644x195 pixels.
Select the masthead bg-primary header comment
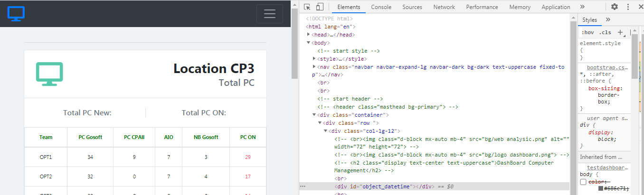388,107
